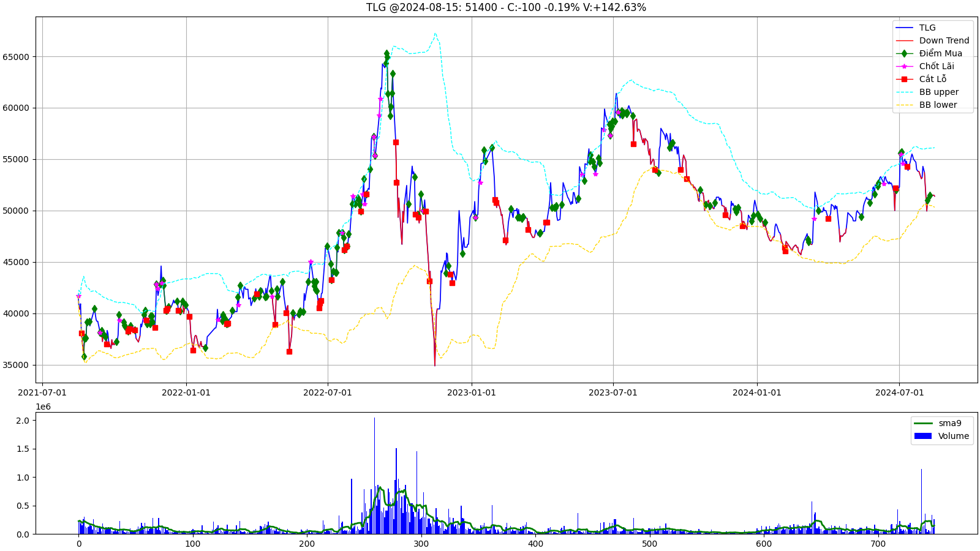Click the 35000 price axis label
Image resolution: width=980 pixels, height=551 pixels.
tap(16, 365)
